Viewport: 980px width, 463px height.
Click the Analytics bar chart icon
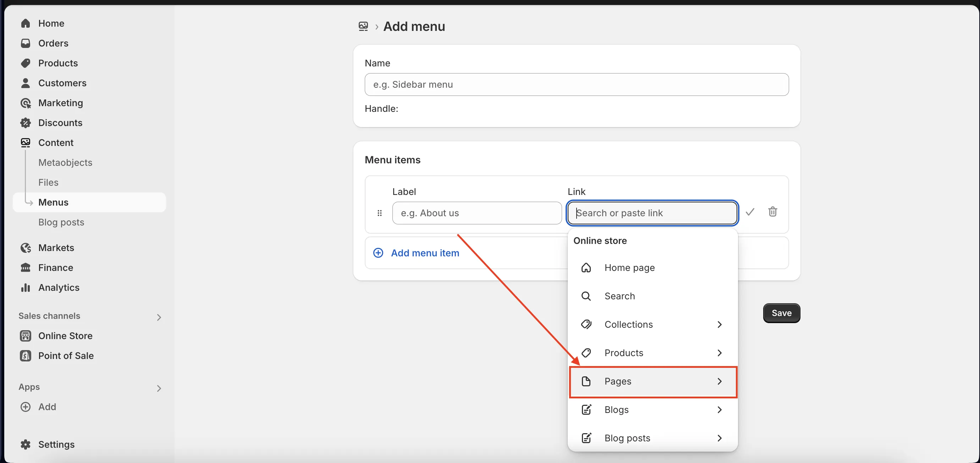tap(26, 287)
